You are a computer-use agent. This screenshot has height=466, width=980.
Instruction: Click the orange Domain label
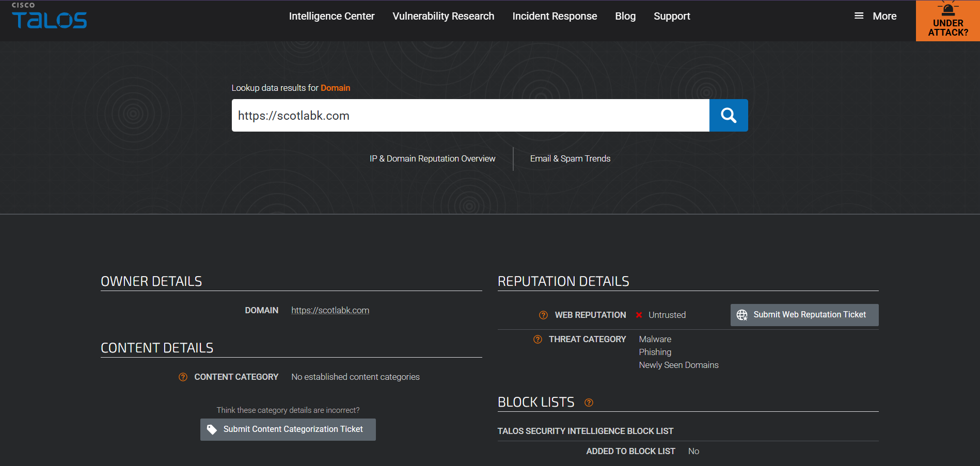pyautogui.click(x=335, y=88)
